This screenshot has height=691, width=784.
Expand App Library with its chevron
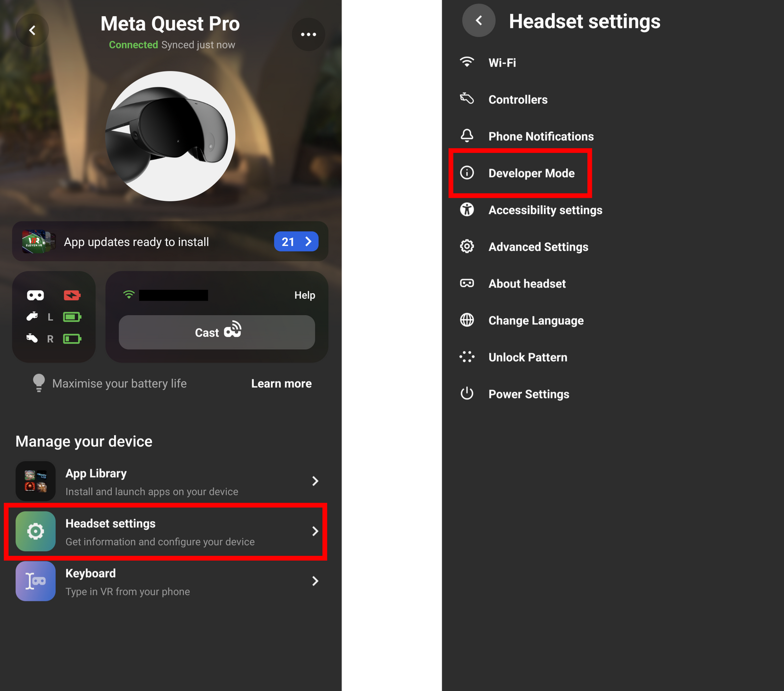[x=315, y=481]
